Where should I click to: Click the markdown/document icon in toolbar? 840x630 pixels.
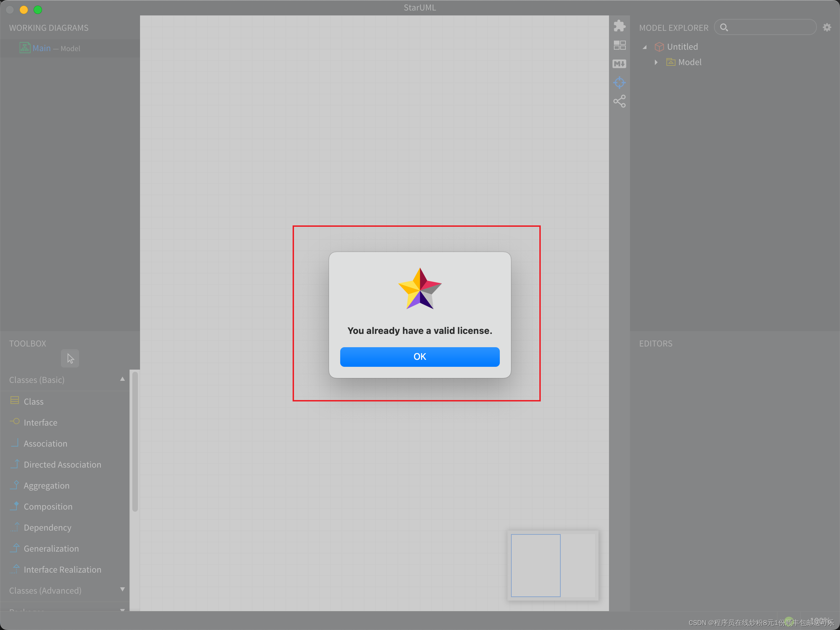(x=618, y=64)
